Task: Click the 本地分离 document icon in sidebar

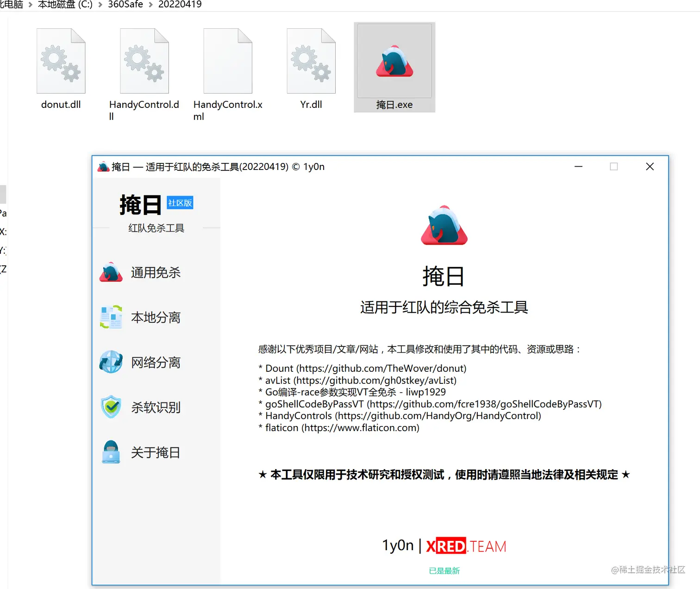Action: click(111, 317)
